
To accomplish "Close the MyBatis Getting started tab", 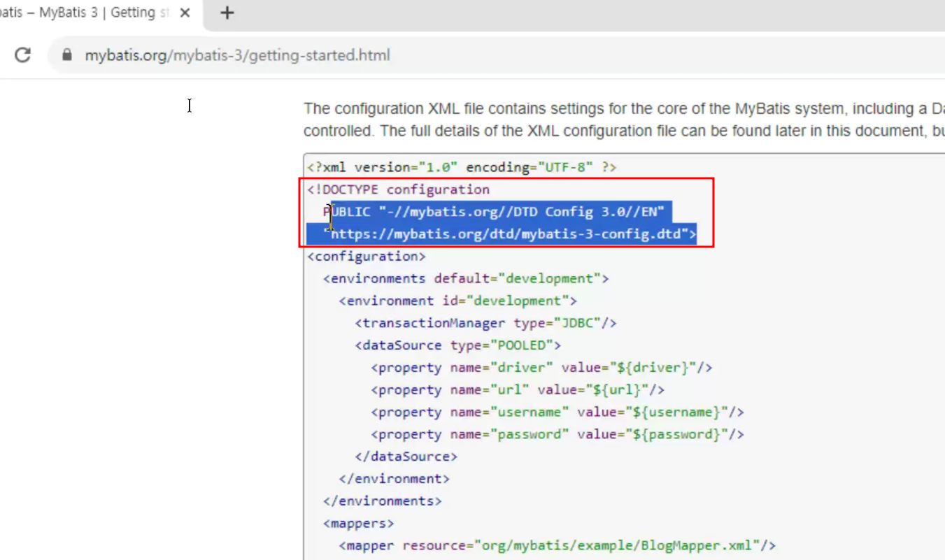I will [185, 13].
